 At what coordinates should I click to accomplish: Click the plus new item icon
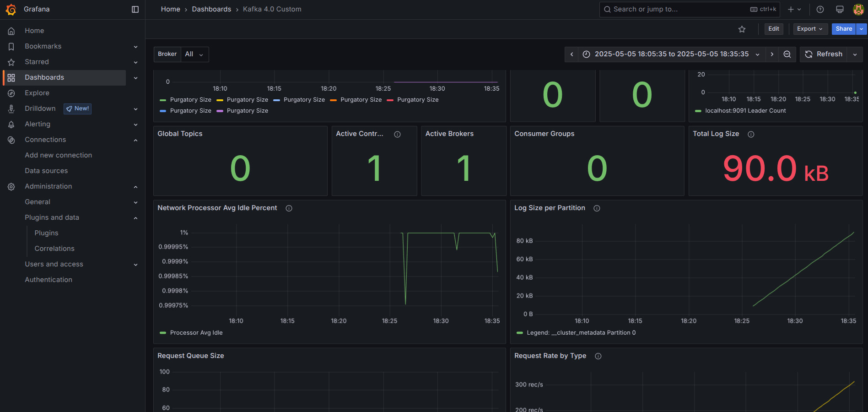(791, 9)
